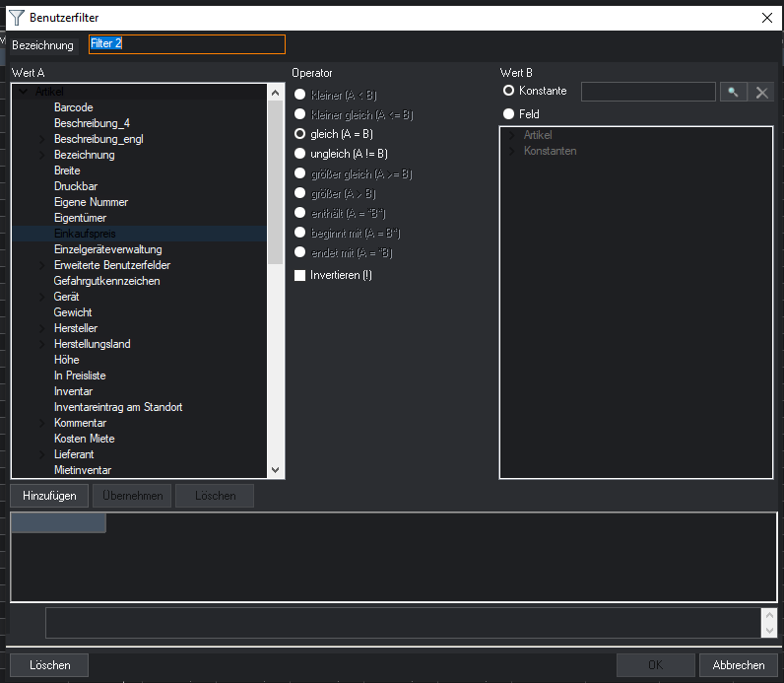The height and width of the screenshot is (683, 784).
Task: Select the 'kleiner gleich (A <= B)' operator
Action: [300, 114]
